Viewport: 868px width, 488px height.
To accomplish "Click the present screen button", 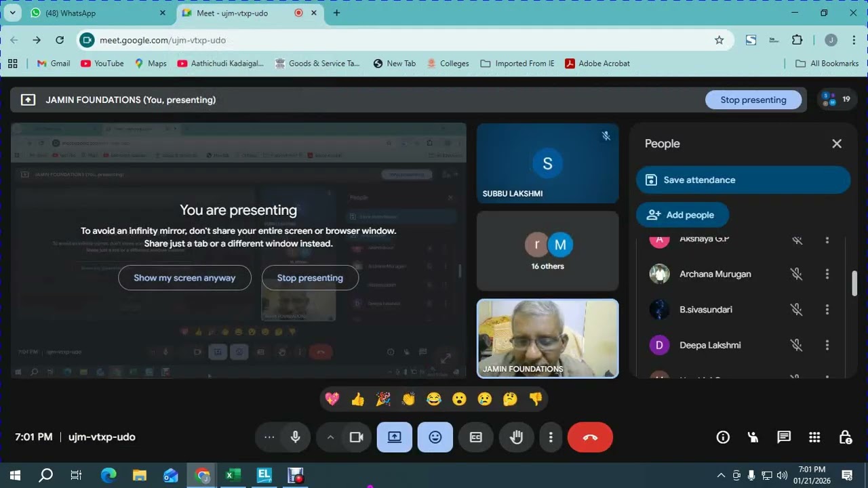I will pos(395,437).
